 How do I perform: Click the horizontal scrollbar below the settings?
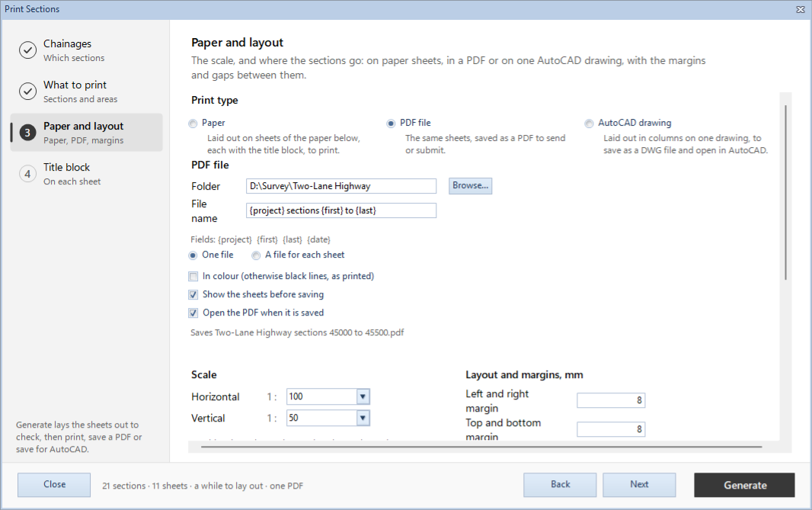[481, 446]
